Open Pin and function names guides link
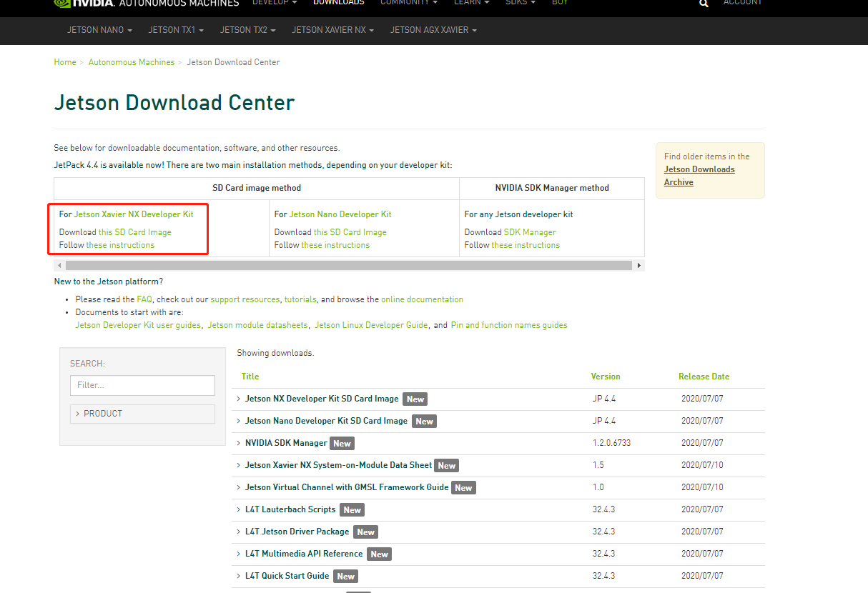The image size is (868, 593). pyautogui.click(x=509, y=325)
